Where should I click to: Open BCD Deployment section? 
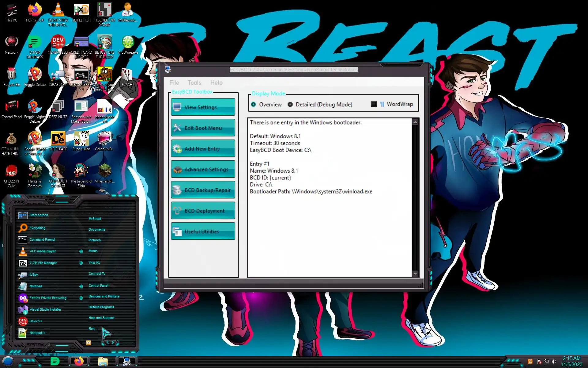point(203,211)
